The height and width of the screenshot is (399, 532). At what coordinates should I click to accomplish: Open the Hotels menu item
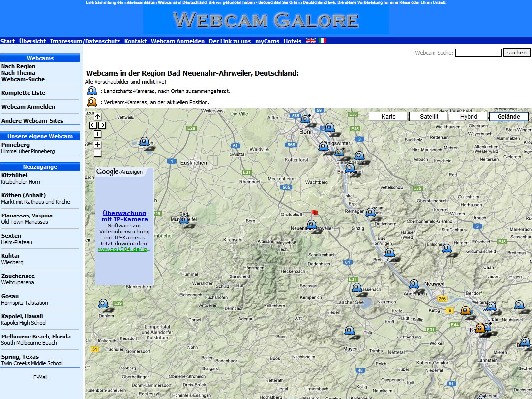(293, 41)
